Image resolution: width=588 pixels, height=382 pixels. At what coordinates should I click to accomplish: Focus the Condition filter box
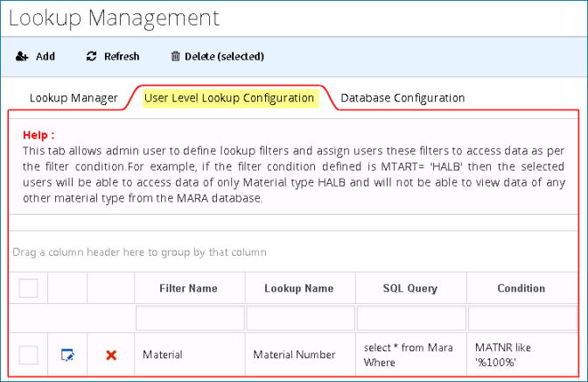point(522,318)
